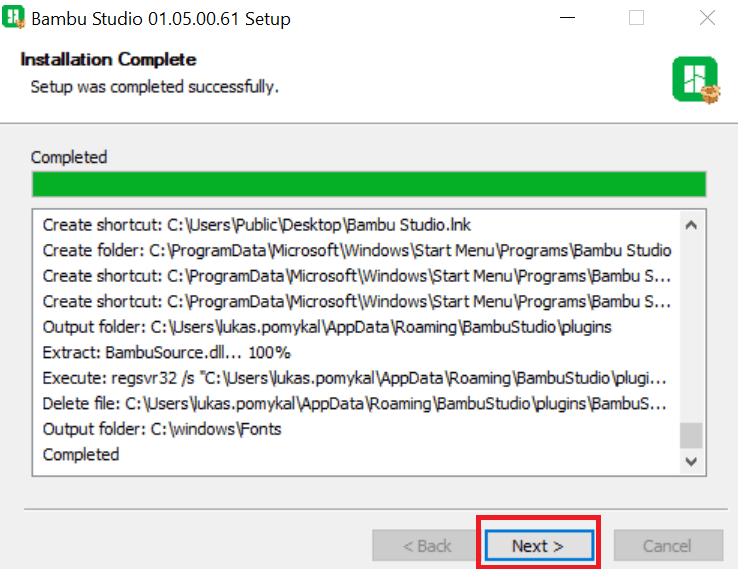Select the Desktop shortcut creation log line
The height and width of the screenshot is (569, 738).
point(257,225)
